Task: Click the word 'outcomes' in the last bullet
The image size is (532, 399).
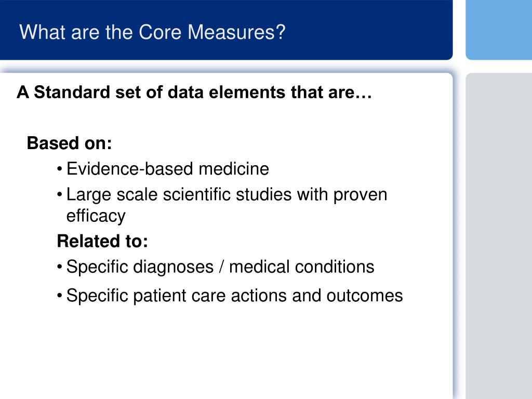Action: click(365, 296)
